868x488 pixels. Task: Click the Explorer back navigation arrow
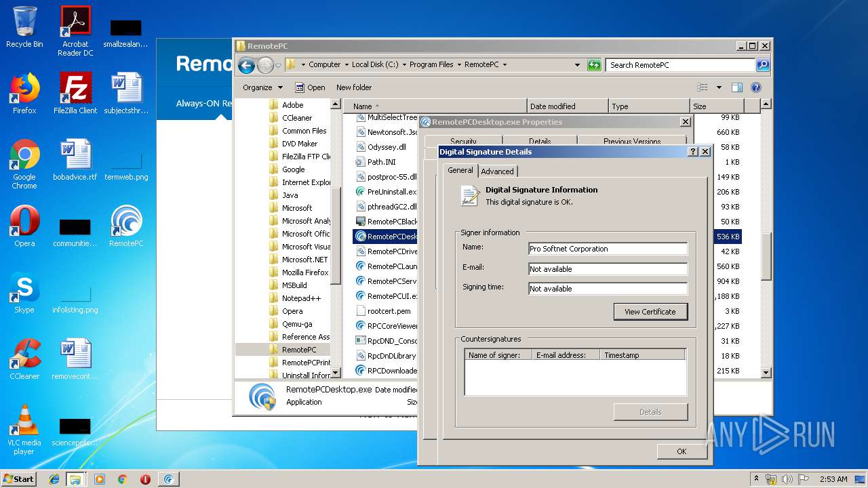[246, 65]
